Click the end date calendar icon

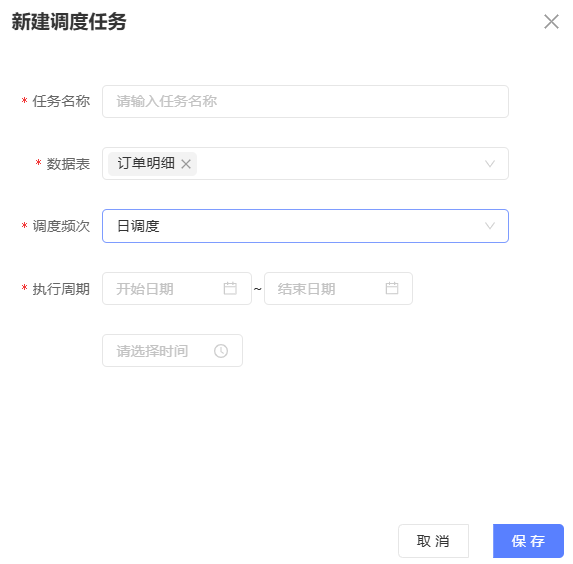coord(392,288)
